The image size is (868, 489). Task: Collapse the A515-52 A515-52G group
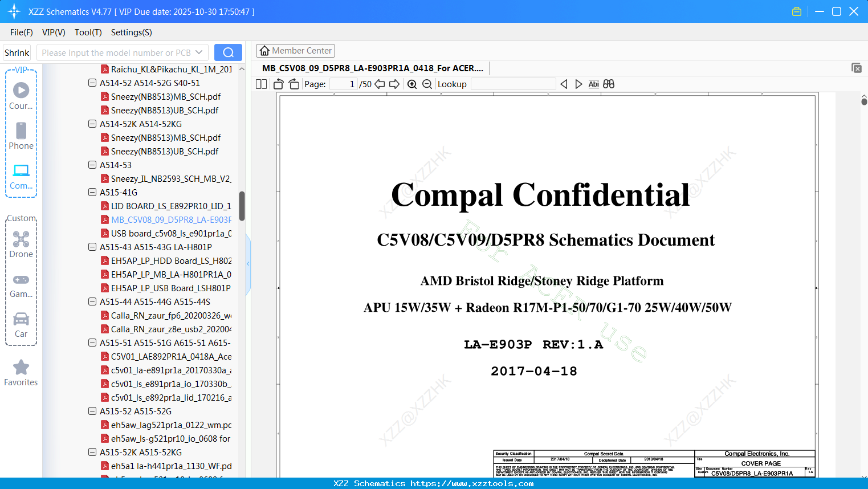coord(92,411)
